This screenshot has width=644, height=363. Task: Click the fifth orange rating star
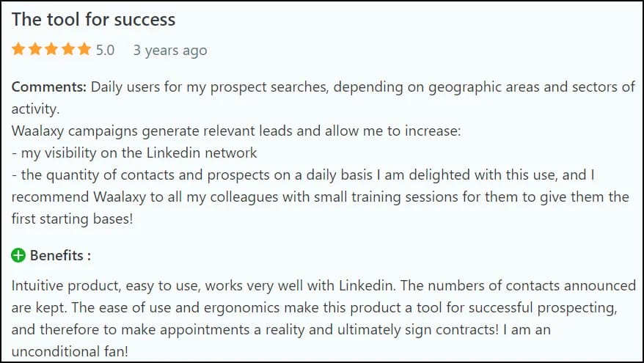(84, 49)
